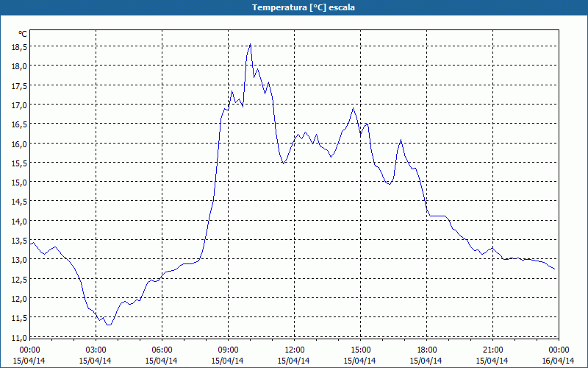This screenshot has width=588, height=368.
Task: Click the 'Temperatura [°C] escala' title
Action: coord(304,7)
